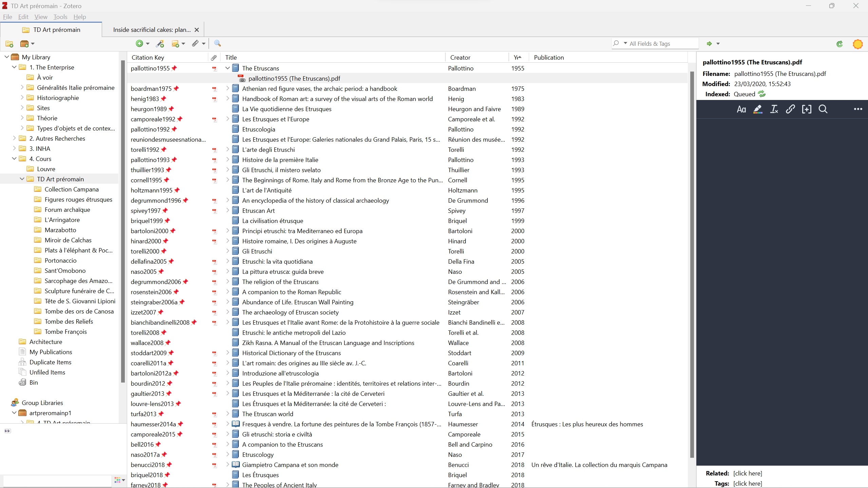
Task: Click the Tags click here link
Action: coord(748,484)
